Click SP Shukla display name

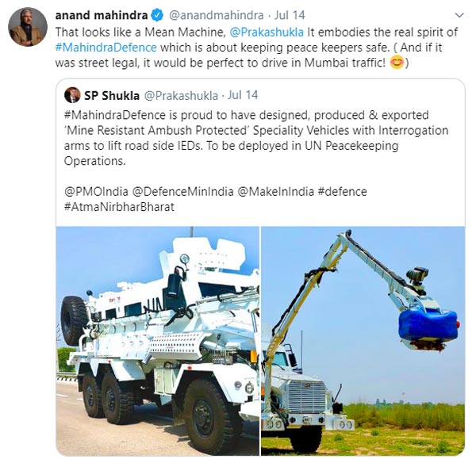pos(112,96)
